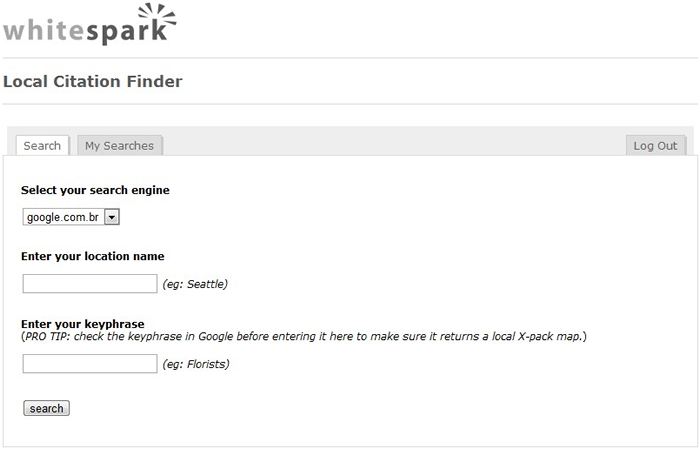Switch to the Search tab

(x=42, y=146)
